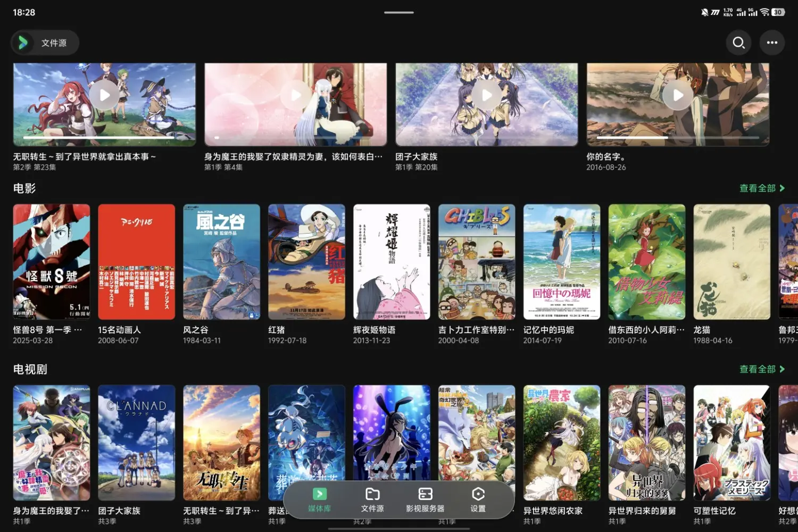This screenshot has height=532, width=798.
Task: View all items in the 电视剧 section
Action: coord(762,369)
